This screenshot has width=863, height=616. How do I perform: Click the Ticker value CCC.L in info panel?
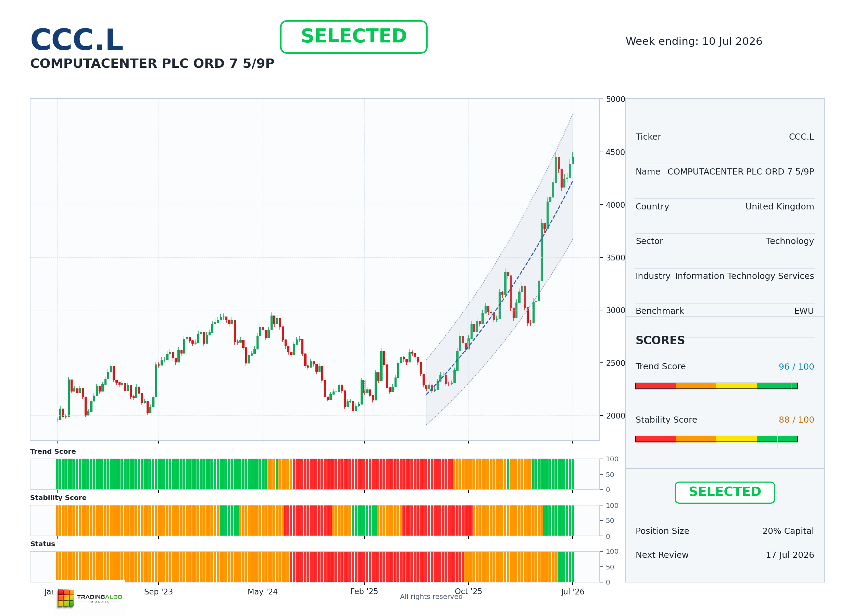[801, 137]
